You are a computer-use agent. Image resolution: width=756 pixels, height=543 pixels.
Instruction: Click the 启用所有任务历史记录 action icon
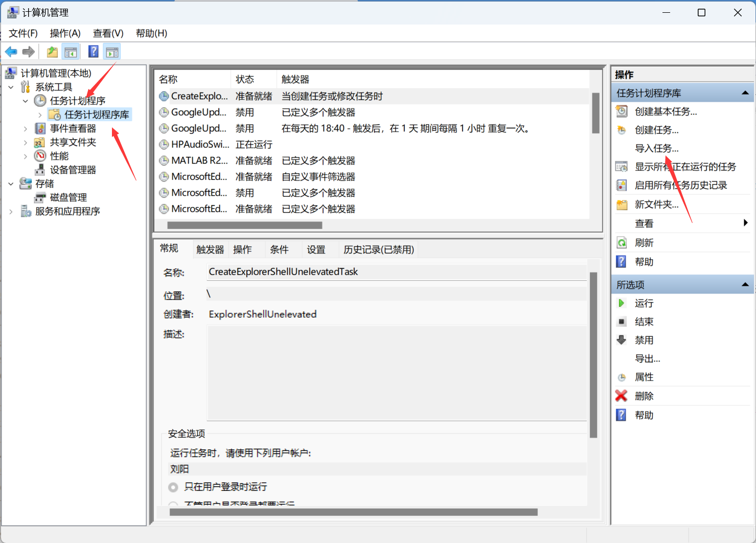[622, 185]
